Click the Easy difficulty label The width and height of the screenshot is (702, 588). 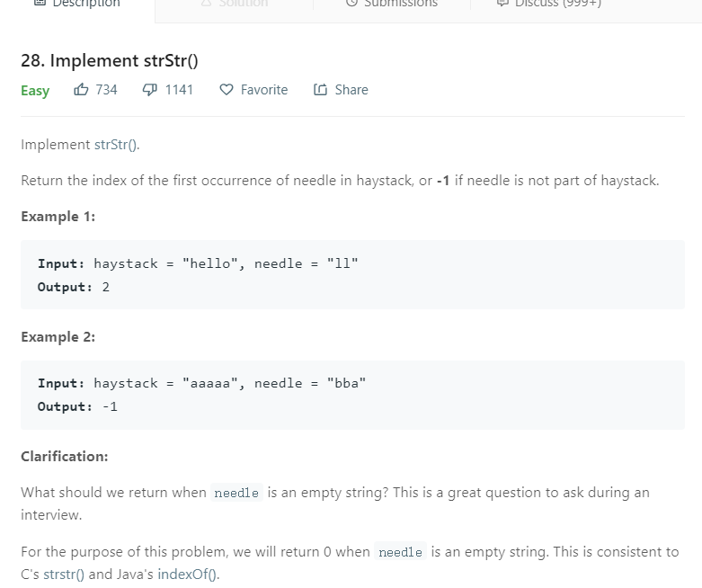[x=35, y=91]
